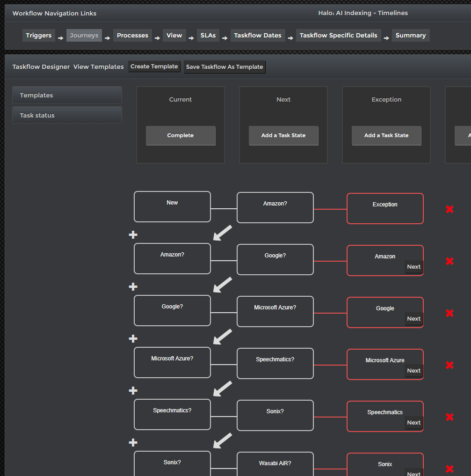Image resolution: width=471 pixels, height=476 pixels.
Task: Select Sonix? box in the current column
Action: coord(172,463)
